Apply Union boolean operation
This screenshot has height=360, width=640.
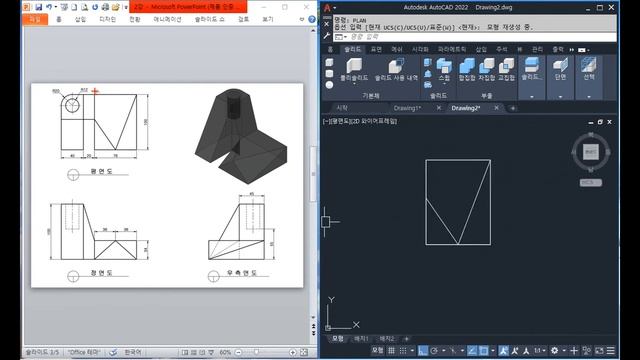pyautogui.click(x=467, y=69)
